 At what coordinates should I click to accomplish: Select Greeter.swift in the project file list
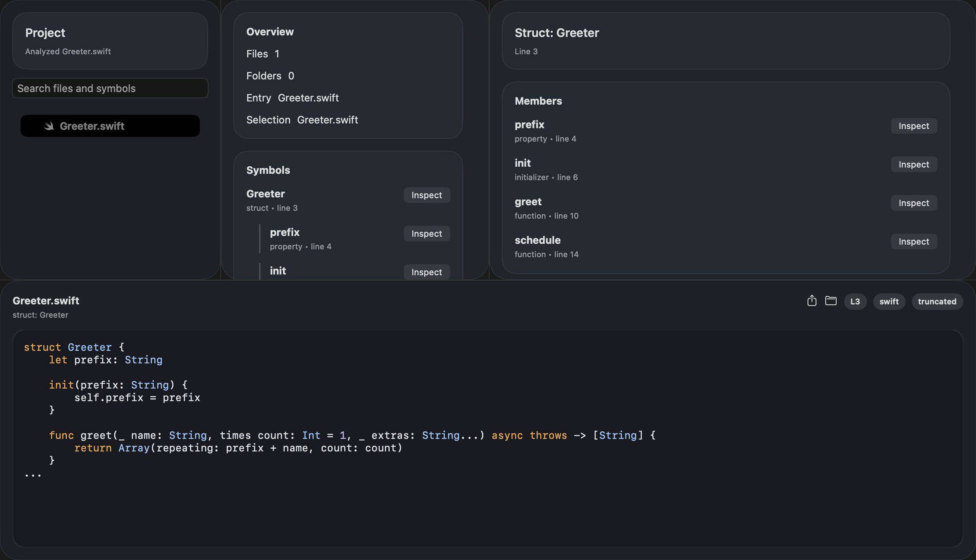point(110,126)
